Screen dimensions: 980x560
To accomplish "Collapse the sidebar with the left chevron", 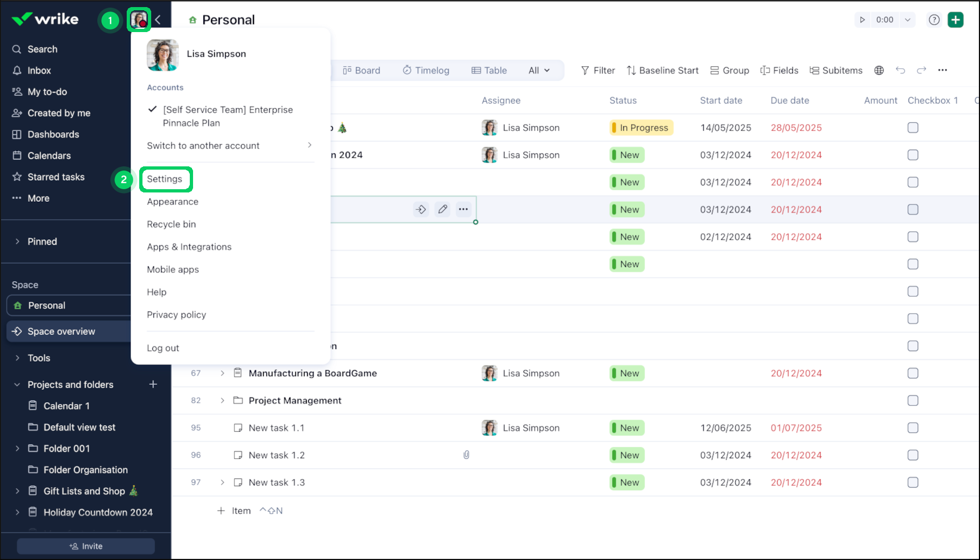I will click(158, 20).
